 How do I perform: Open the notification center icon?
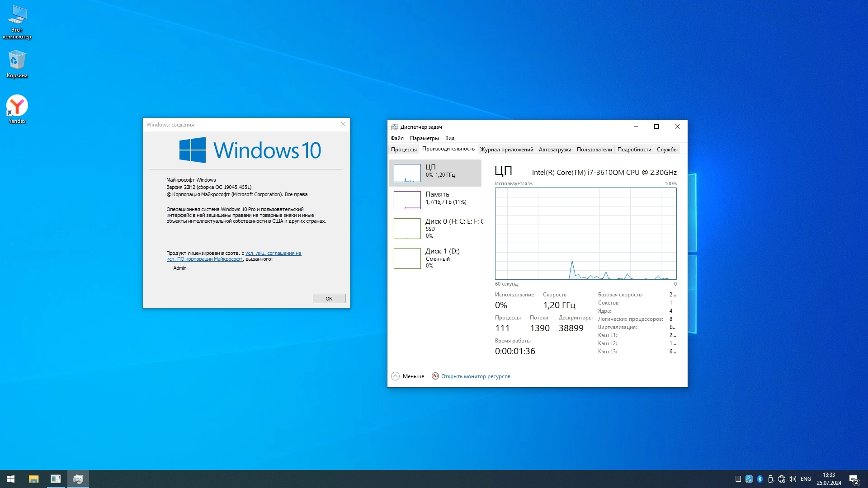click(854, 479)
